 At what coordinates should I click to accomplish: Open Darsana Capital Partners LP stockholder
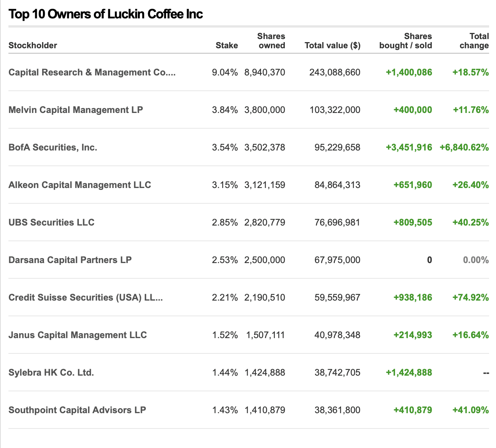70,260
